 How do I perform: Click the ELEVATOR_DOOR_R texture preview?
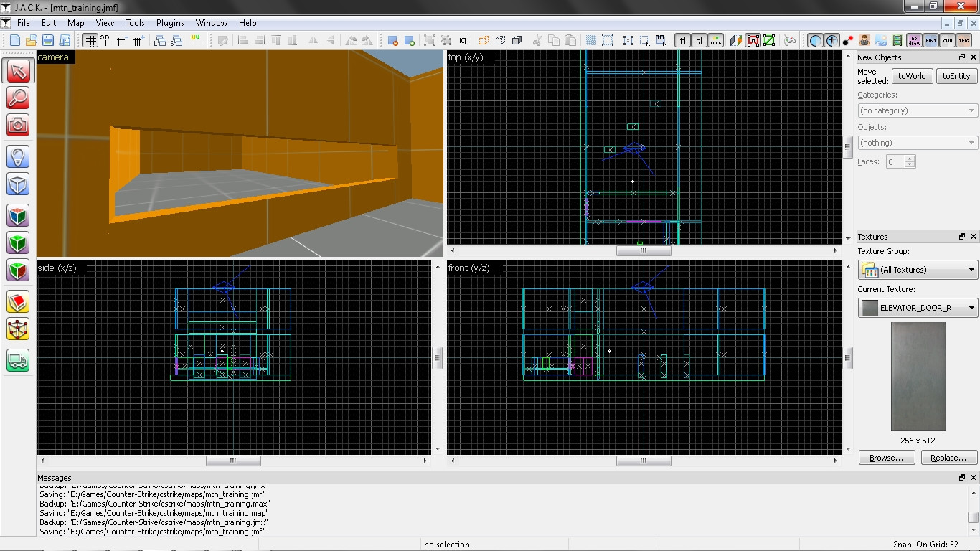[918, 376]
